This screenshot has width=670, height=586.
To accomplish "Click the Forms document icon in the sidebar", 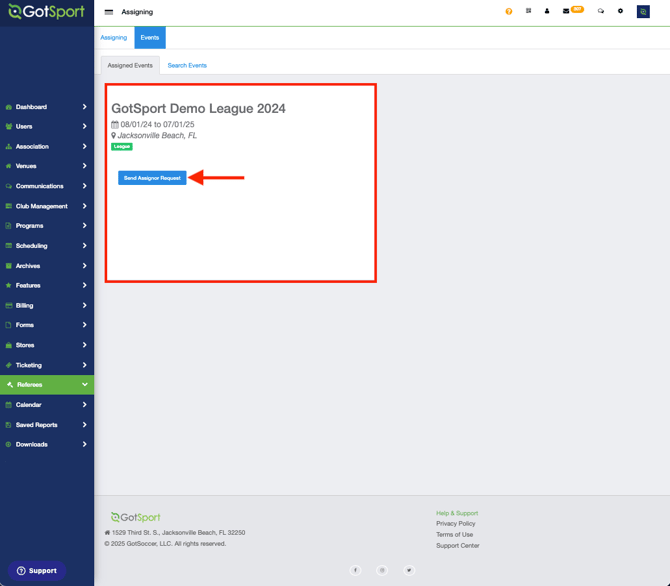I will pyautogui.click(x=9, y=325).
